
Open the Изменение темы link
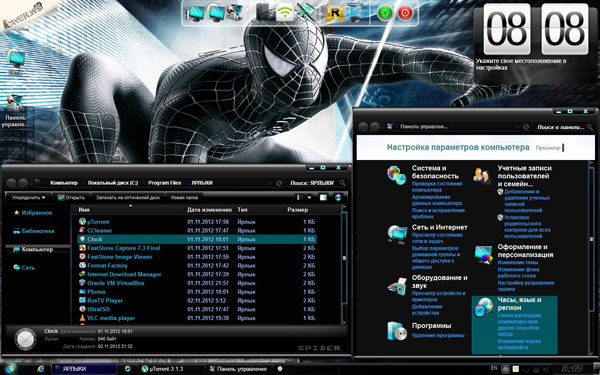(x=518, y=262)
